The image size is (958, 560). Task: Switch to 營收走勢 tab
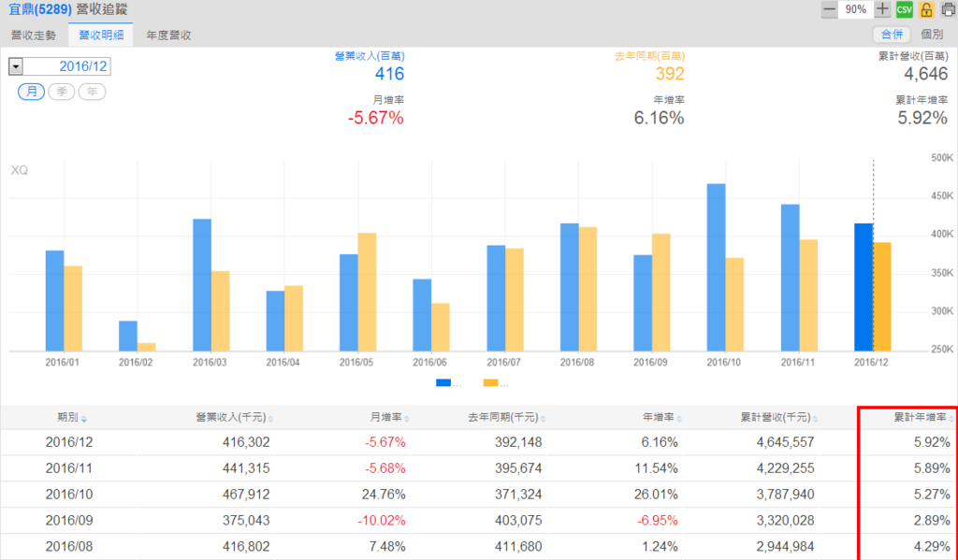(x=34, y=36)
